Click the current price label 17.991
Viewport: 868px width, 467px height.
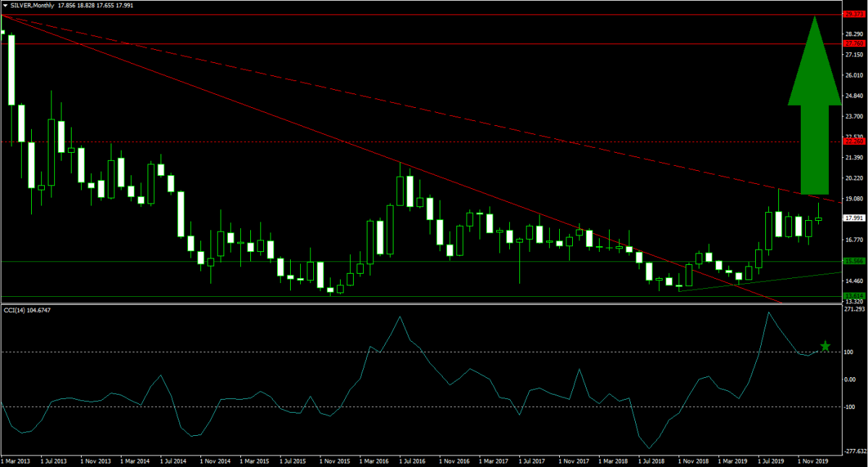coord(854,218)
